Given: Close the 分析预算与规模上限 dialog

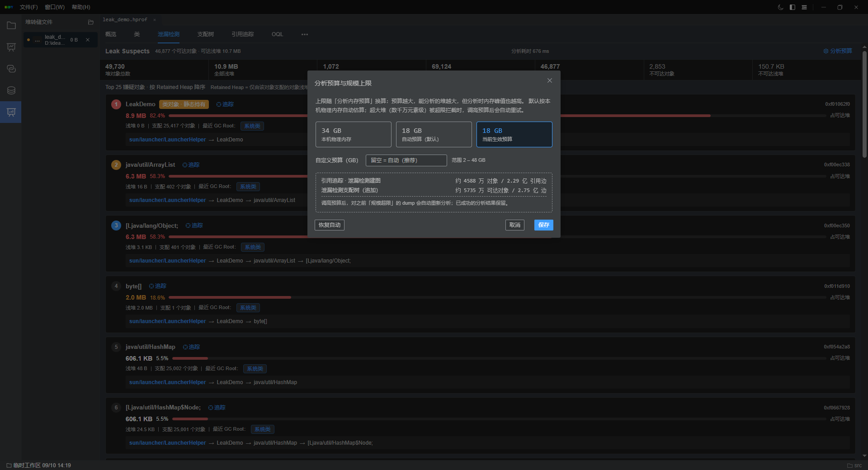Looking at the screenshot, I should coord(550,80).
